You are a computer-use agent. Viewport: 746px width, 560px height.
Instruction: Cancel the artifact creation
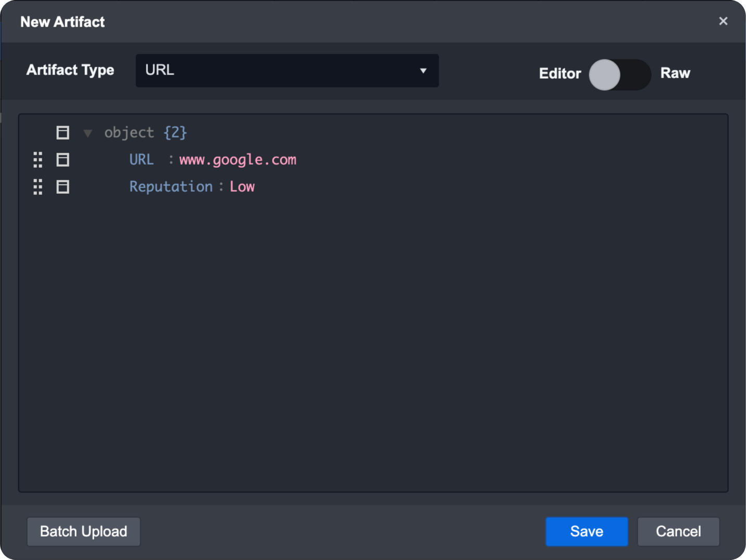(678, 531)
